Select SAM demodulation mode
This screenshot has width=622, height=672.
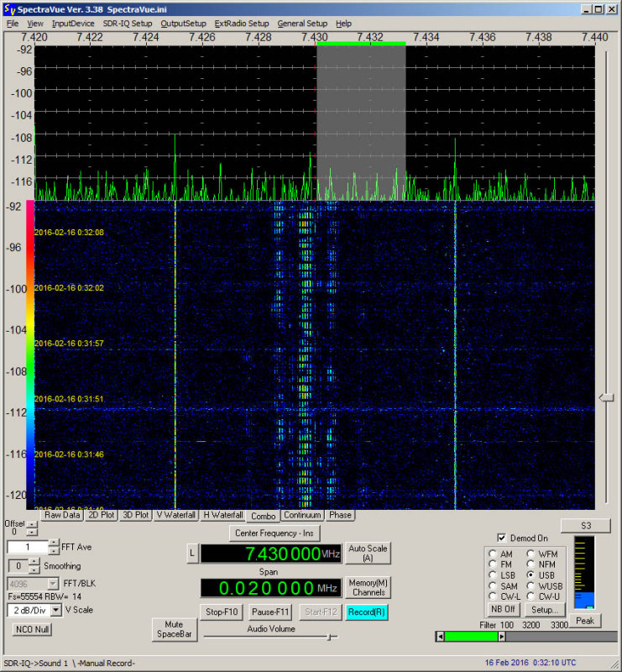[492, 585]
